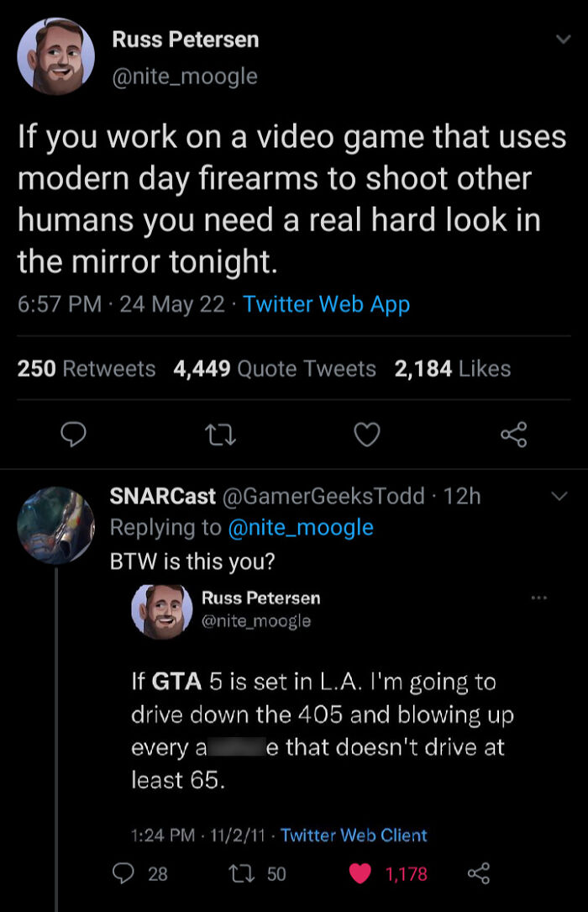Open SNARCast's profile avatar
The image size is (588, 912).
point(55,525)
